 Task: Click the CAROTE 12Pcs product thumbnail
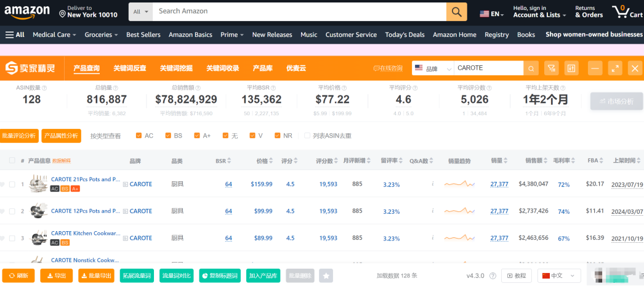pyautogui.click(x=39, y=211)
